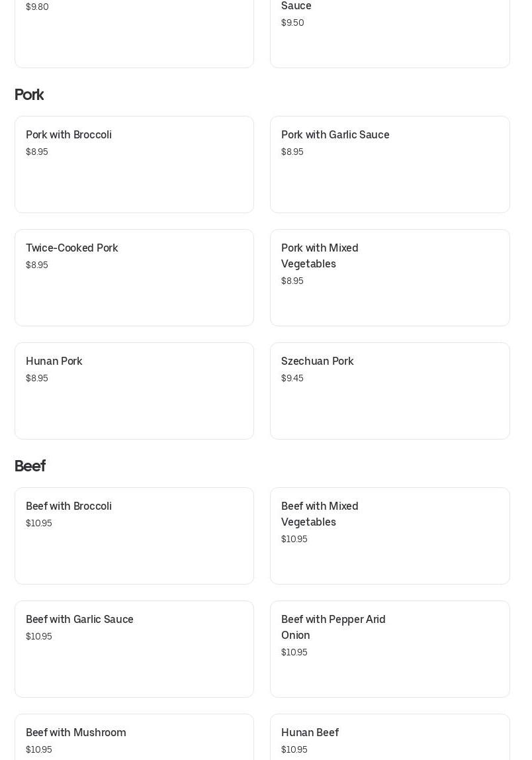Open the $9.80 item card at top

pyautogui.click(x=134, y=34)
